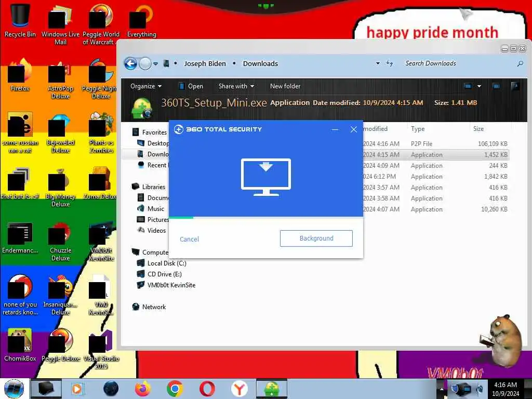Open Bejeweled Deluxe desktop shortcut

point(60,133)
